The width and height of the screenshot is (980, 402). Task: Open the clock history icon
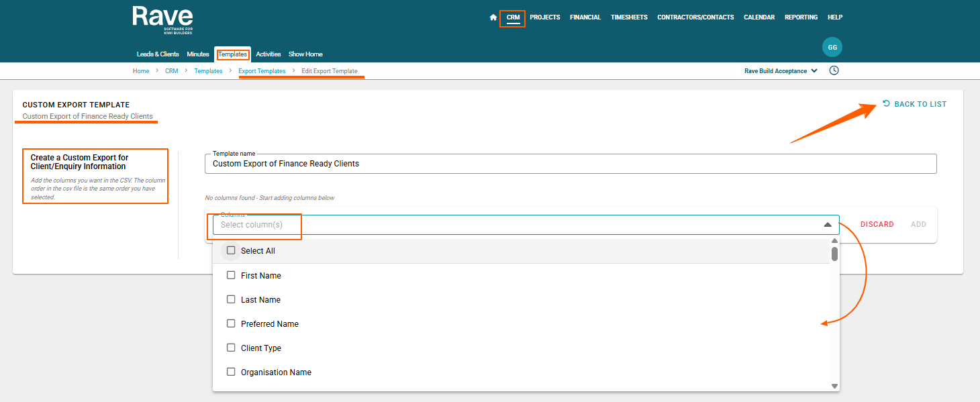[x=834, y=70]
